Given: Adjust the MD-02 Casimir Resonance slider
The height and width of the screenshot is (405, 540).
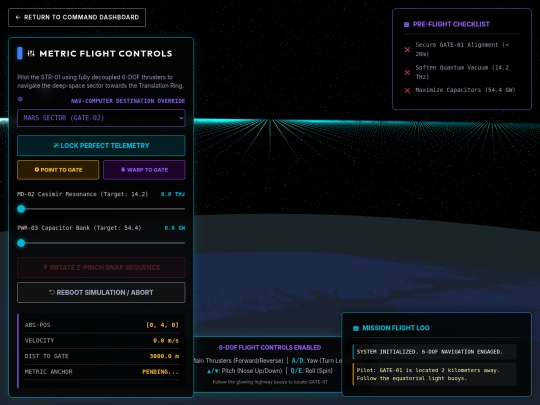Looking at the screenshot, I should pyautogui.click(x=101, y=209).
